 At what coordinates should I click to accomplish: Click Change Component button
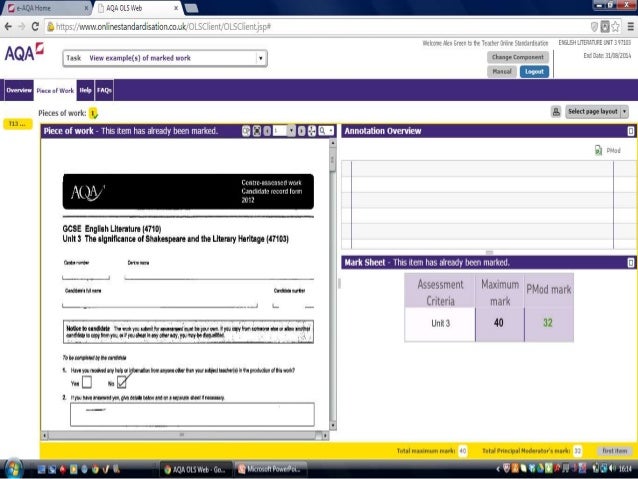coord(518,57)
